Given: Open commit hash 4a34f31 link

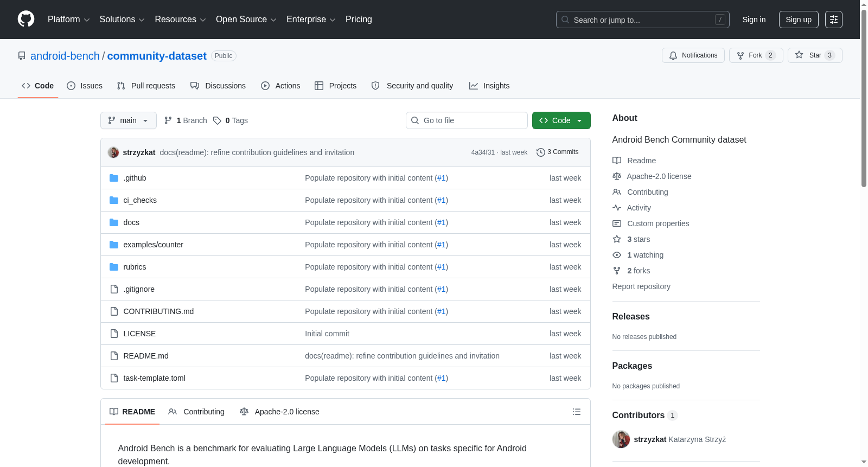Looking at the screenshot, I should [483, 152].
